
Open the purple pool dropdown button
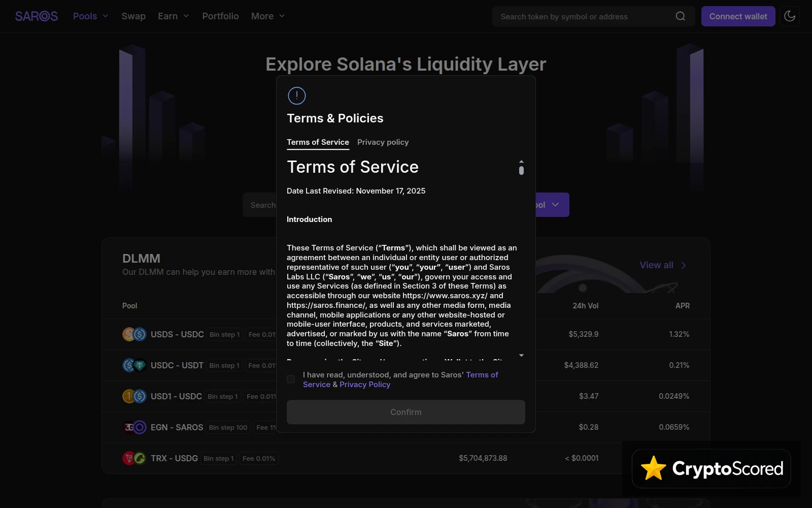pos(552,205)
